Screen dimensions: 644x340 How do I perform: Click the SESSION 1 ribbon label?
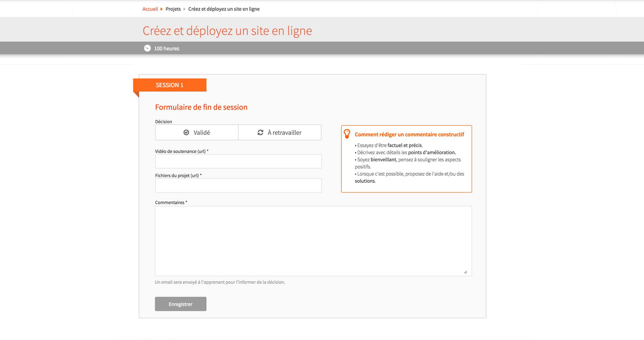[x=169, y=85]
